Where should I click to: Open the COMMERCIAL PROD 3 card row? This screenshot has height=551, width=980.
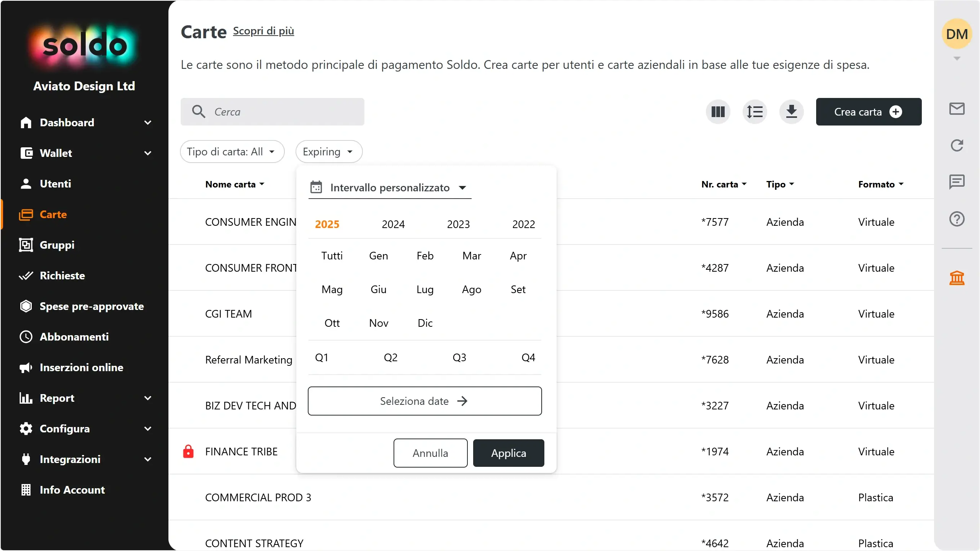pos(551,497)
